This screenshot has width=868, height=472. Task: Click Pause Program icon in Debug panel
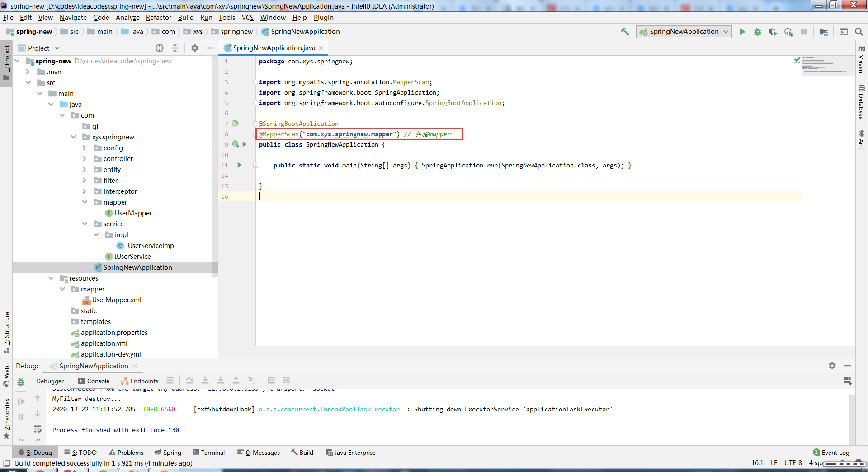[x=21, y=417]
